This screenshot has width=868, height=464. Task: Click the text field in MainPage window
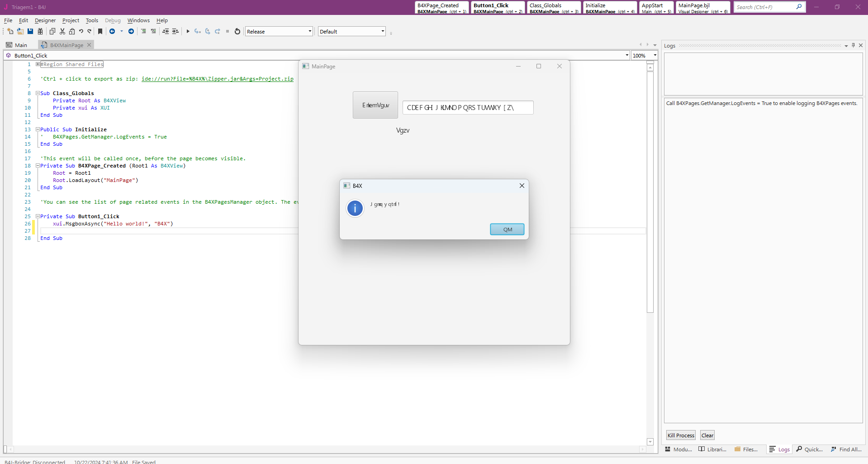(x=468, y=108)
